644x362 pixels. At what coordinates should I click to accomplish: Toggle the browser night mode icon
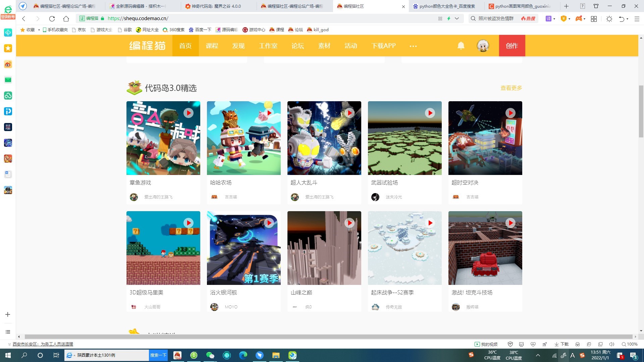[x=609, y=19]
